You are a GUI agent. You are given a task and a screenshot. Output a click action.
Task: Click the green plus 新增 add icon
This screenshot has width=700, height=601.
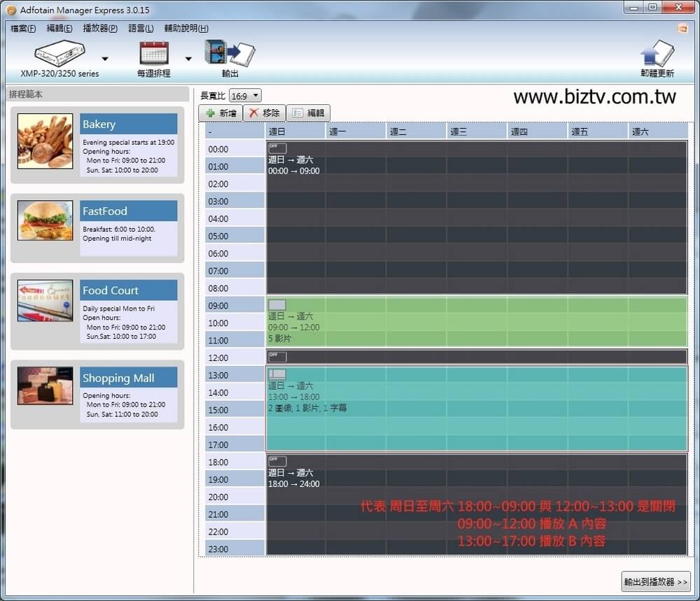coord(210,113)
